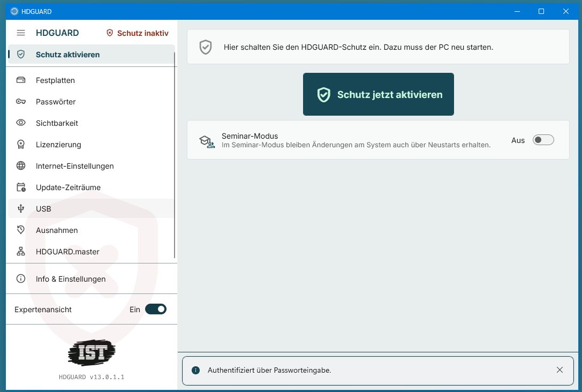Close the HDGUARD window
The height and width of the screenshot is (392, 582).
click(x=565, y=11)
